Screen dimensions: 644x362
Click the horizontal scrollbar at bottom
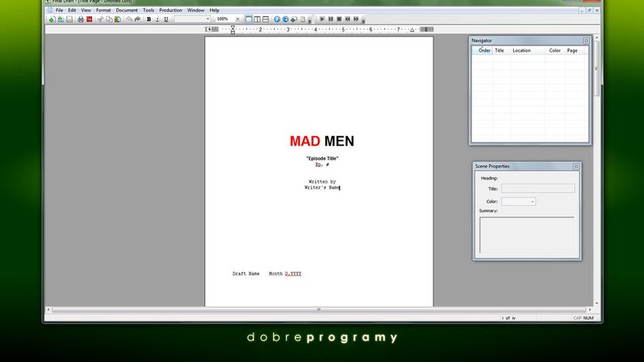tap(319, 309)
